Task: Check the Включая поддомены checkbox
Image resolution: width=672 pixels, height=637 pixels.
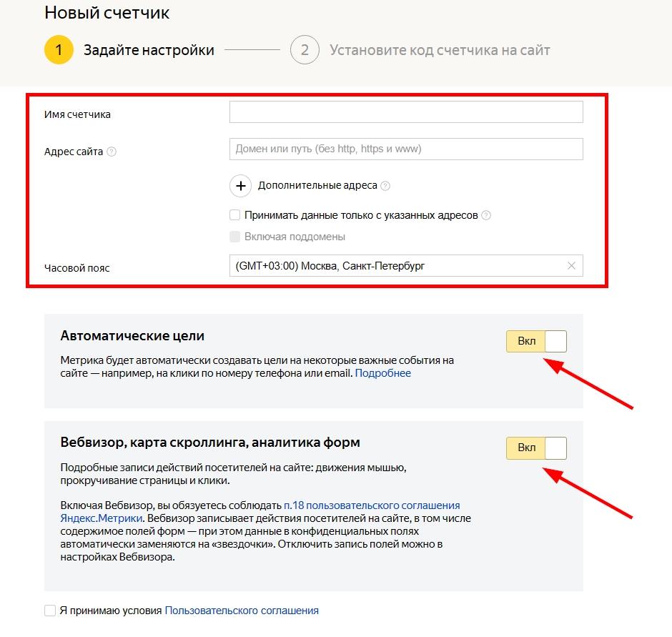Action: coord(235,237)
